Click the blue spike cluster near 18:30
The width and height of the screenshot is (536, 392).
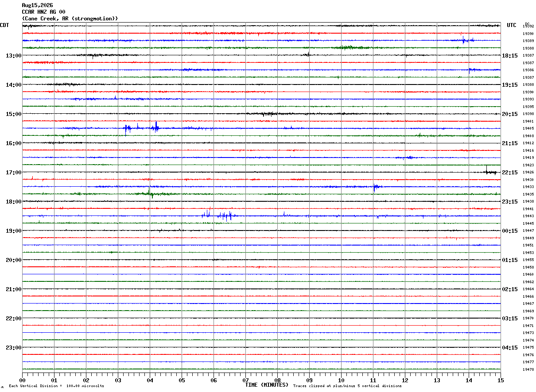(217, 215)
